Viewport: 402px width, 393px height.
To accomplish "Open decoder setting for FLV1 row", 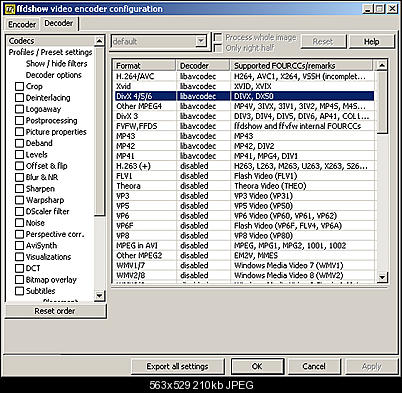I will tap(203, 176).
